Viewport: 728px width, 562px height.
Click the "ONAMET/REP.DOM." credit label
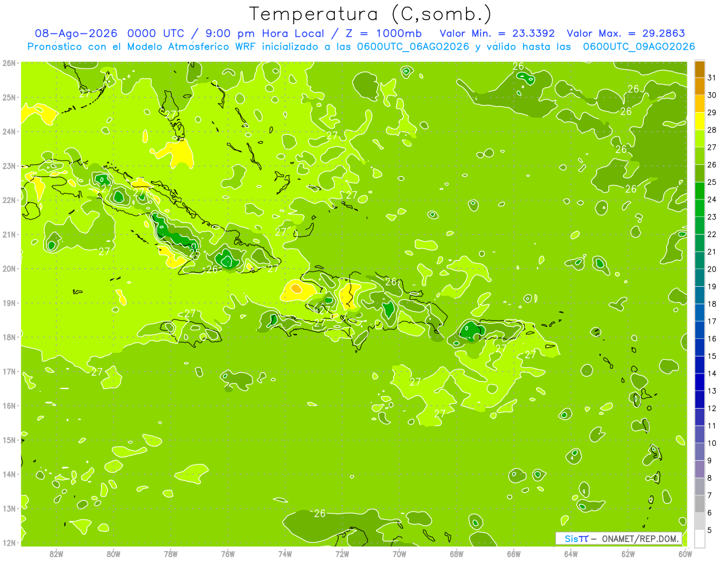point(641,538)
